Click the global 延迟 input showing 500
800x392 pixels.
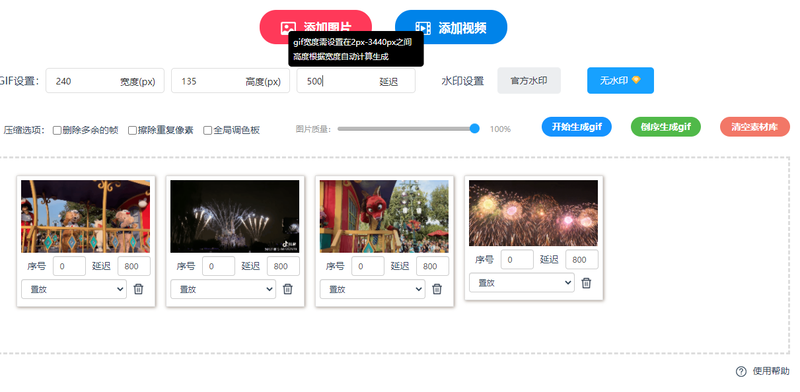(x=356, y=81)
